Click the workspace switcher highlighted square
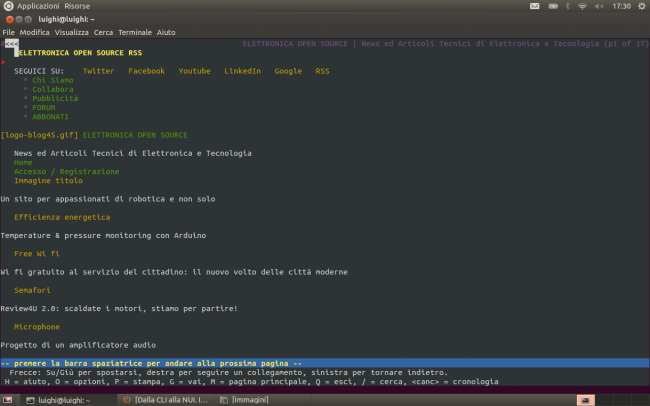 (x=585, y=400)
